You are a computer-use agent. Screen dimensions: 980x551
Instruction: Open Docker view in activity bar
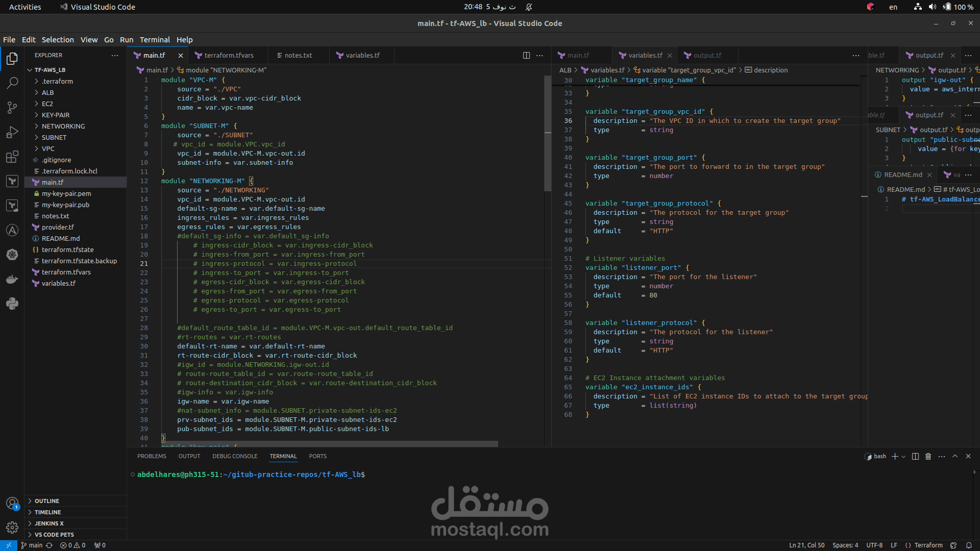click(12, 279)
